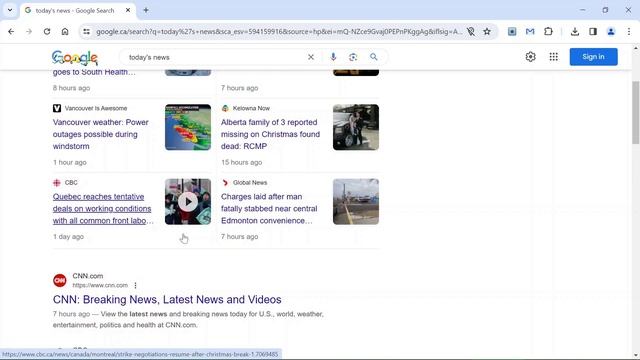Reload the current page
The height and width of the screenshot is (360, 640).
47,31
